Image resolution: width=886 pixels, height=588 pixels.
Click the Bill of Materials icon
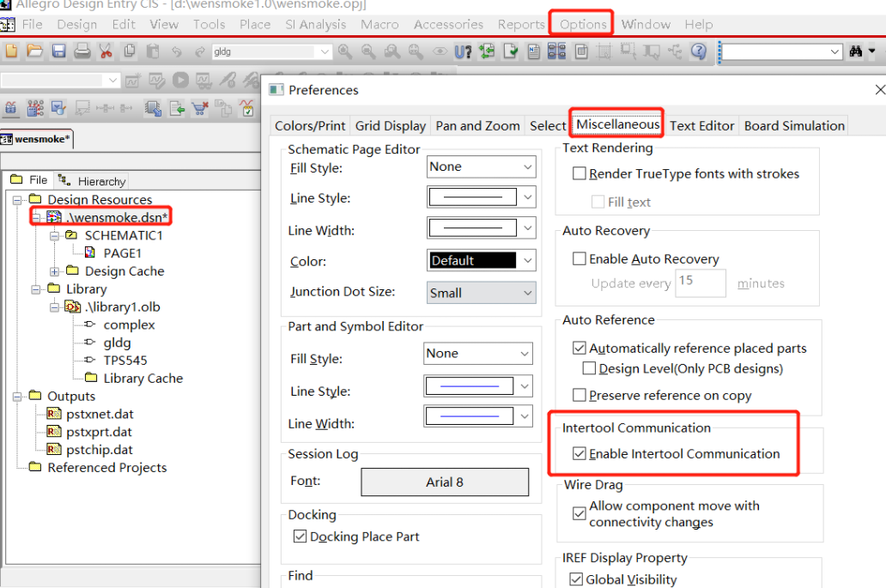pos(581,52)
